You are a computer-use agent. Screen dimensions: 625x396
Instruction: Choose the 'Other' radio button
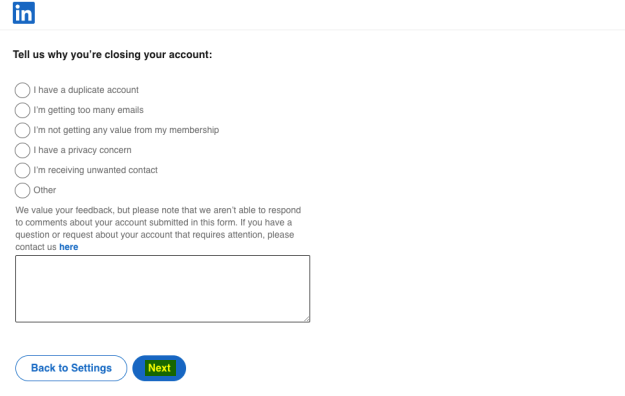click(x=22, y=190)
